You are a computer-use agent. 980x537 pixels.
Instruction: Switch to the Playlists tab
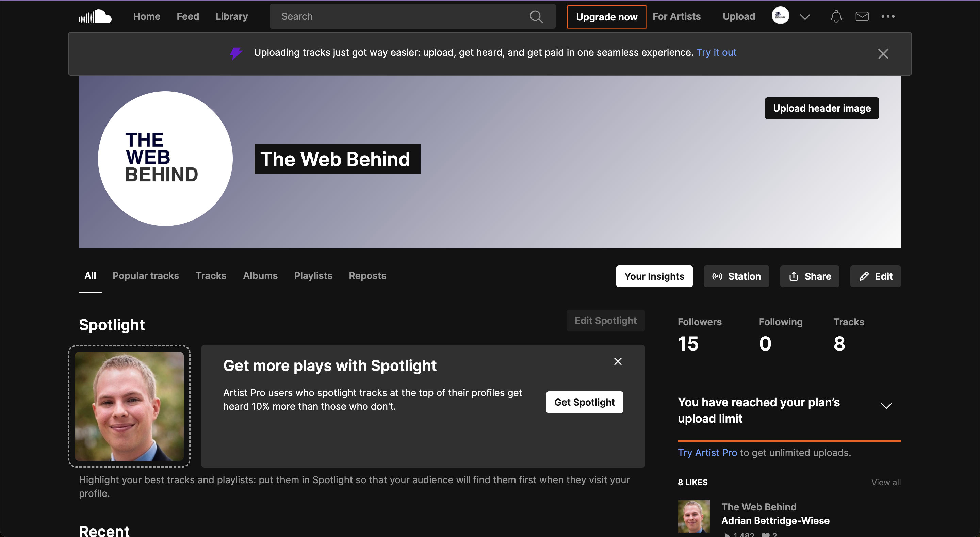(x=313, y=276)
